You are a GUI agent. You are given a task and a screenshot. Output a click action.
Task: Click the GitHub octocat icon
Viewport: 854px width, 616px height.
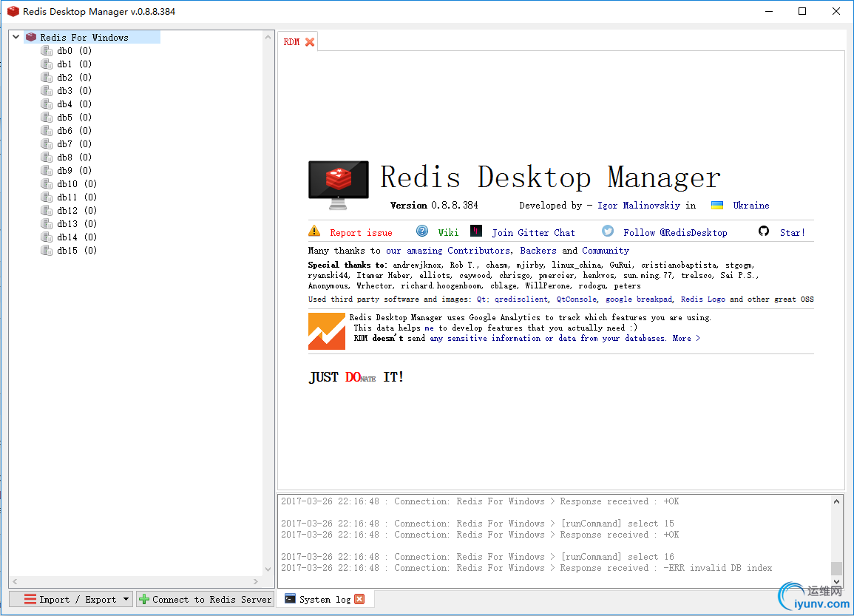point(764,231)
